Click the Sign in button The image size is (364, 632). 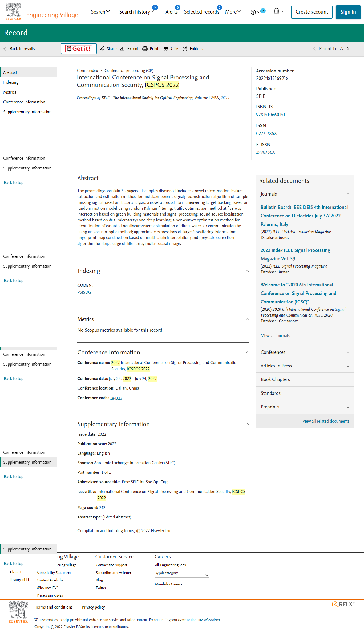coord(348,12)
